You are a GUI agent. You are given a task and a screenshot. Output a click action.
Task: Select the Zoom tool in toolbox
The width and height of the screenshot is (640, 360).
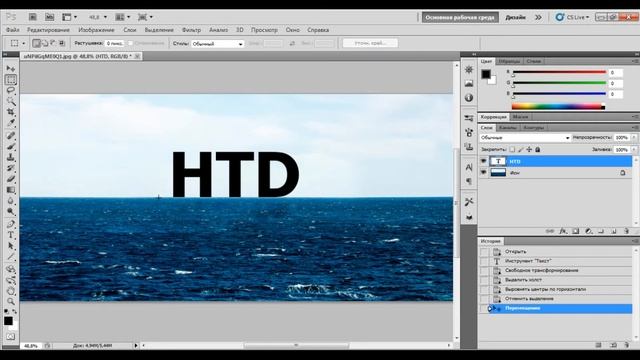[x=11, y=302]
